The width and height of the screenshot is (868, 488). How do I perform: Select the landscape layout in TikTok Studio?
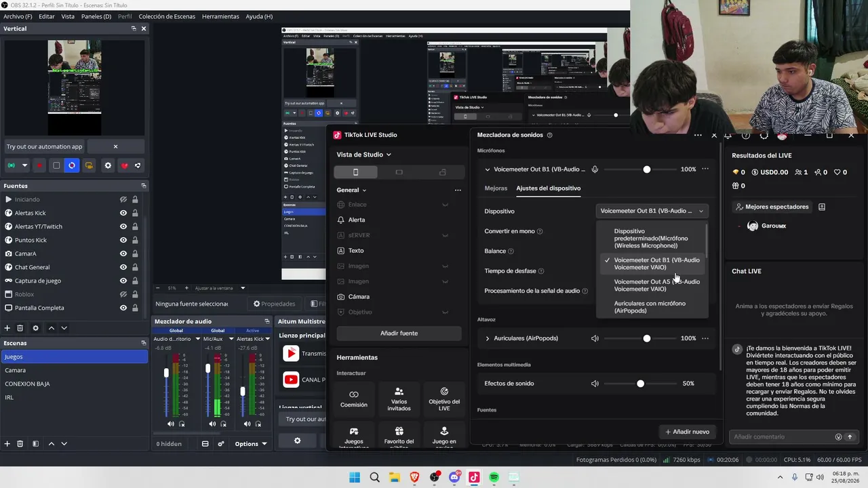click(x=399, y=172)
